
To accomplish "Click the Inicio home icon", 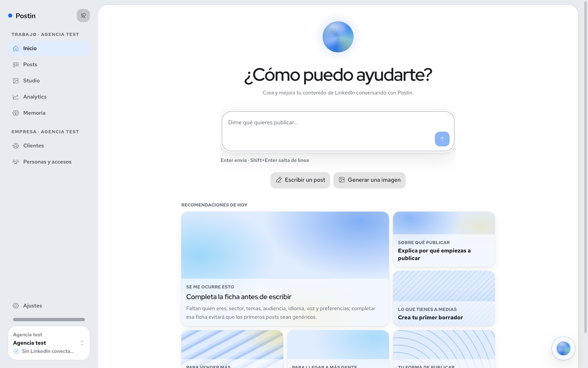I will click(x=16, y=48).
